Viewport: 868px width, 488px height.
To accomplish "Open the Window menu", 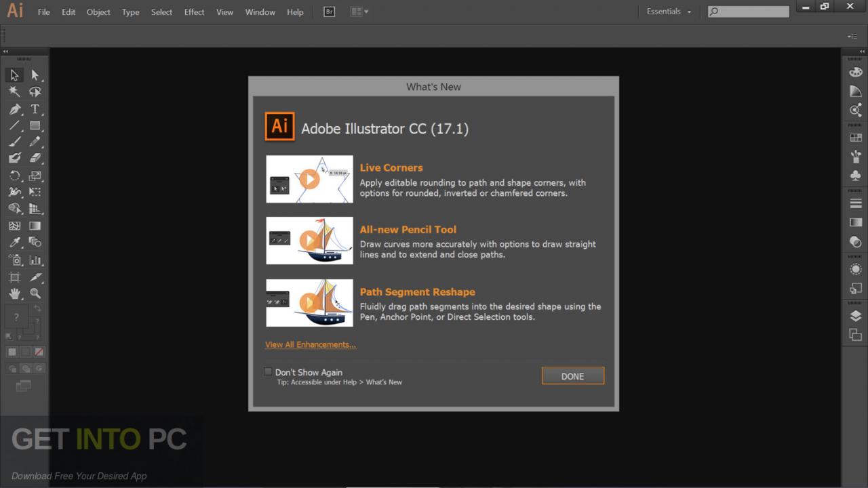I will click(x=260, y=12).
